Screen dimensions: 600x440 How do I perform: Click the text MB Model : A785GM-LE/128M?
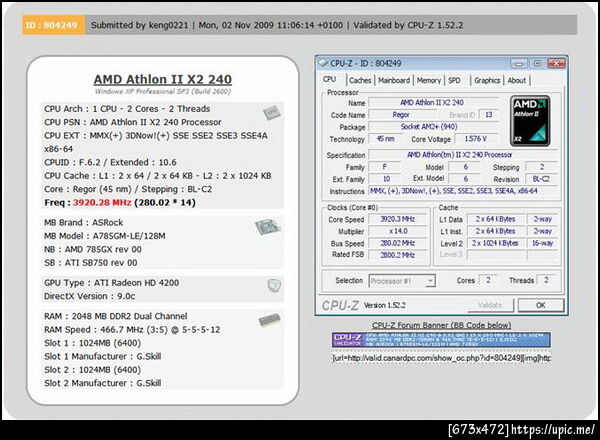[105, 236]
